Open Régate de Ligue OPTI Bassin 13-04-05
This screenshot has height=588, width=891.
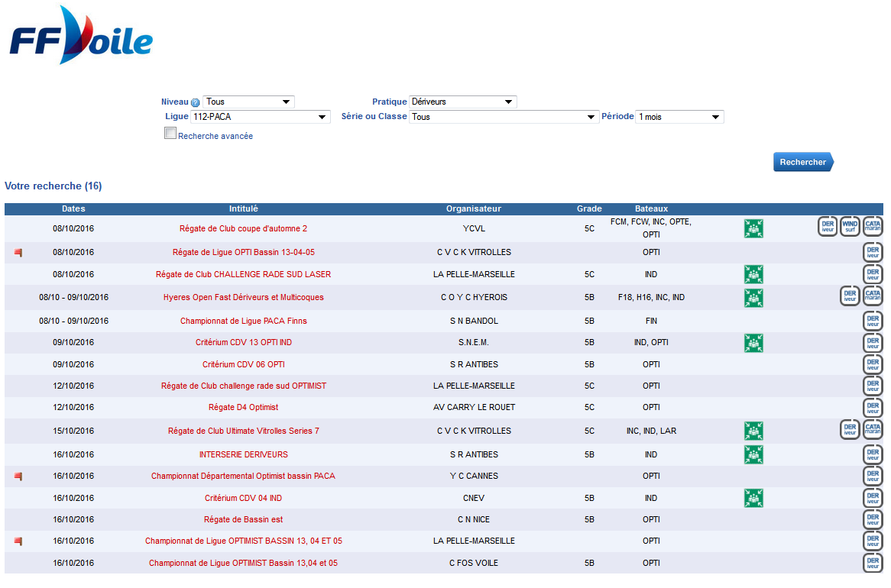[243, 252]
